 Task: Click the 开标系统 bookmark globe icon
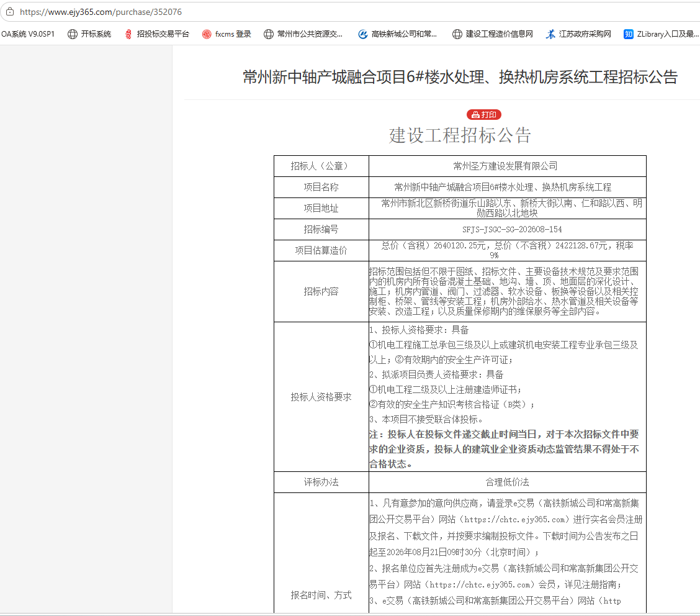73,34
